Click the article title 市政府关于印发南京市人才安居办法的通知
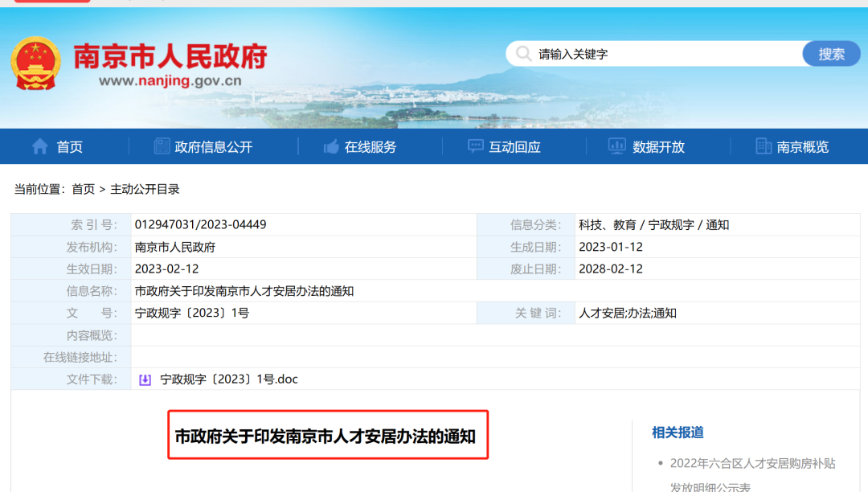This screenshot has width=868, height=492. 325,437
